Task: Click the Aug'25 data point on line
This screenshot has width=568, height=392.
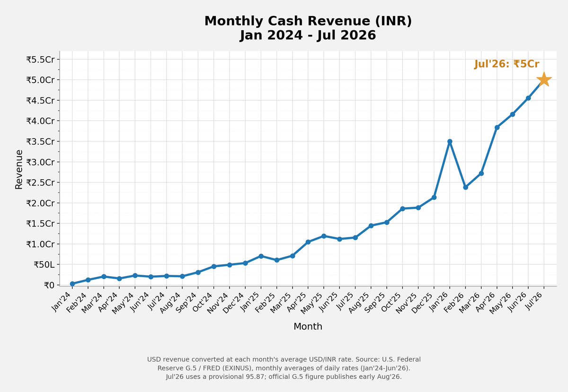Action: coord(371,226)
